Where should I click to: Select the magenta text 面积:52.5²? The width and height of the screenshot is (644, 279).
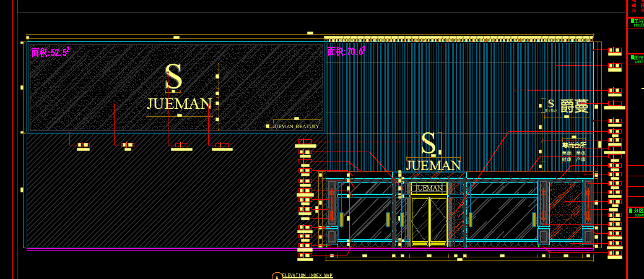click(51, 52)
